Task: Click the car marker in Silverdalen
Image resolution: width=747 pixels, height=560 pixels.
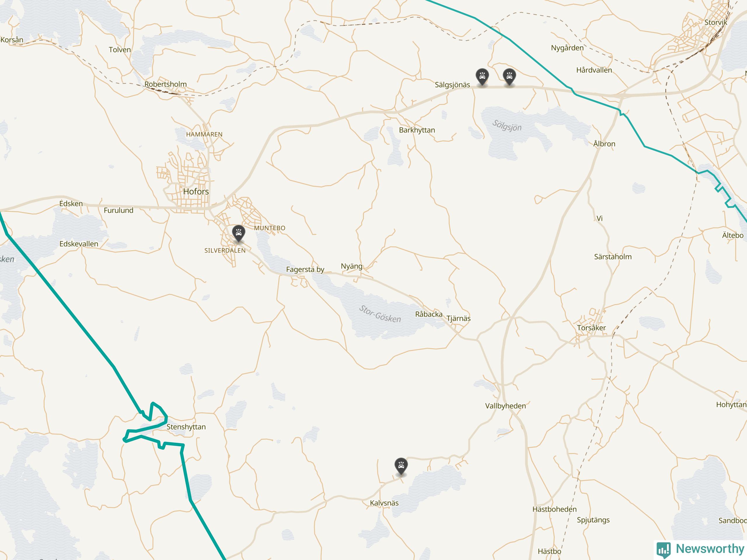Action: coord(239,234)
